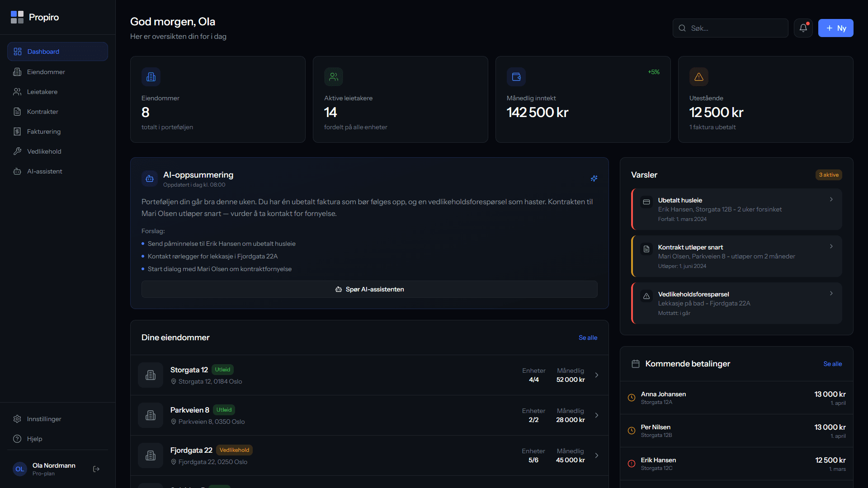Click Anna Johansen's 13 000 kr amount
Screen dimensions: 868x488
(x=830, y=394)
